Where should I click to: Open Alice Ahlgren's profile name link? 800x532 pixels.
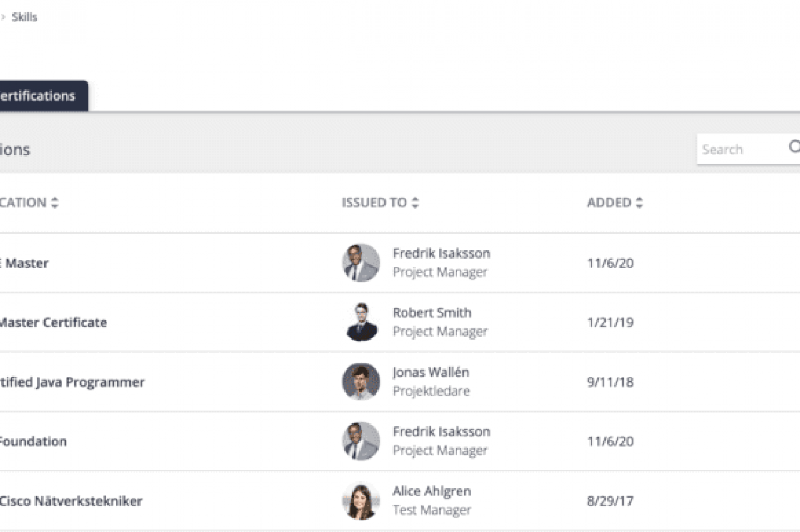pyautogui.click(x=431, y=491)
